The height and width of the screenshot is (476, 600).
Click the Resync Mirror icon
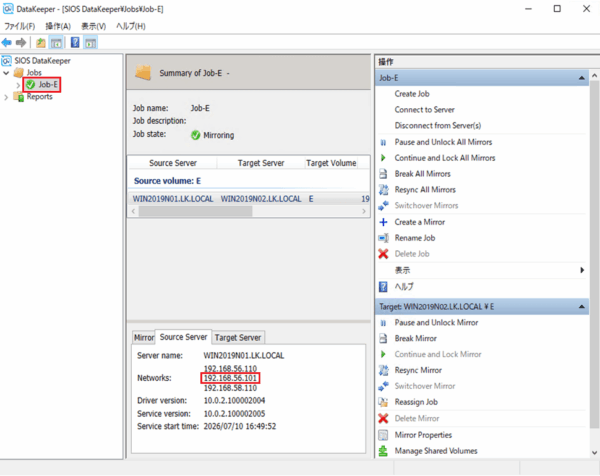[383, 370]
